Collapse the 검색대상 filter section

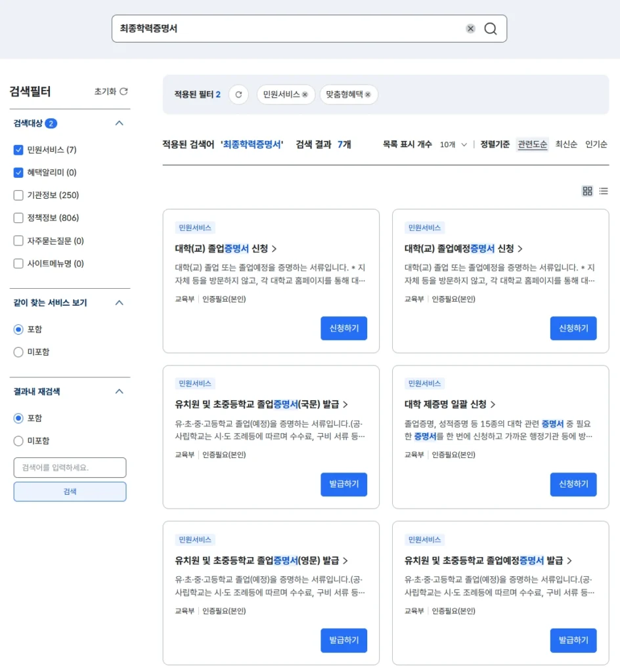pyautogui.click(x=120, y=123)
